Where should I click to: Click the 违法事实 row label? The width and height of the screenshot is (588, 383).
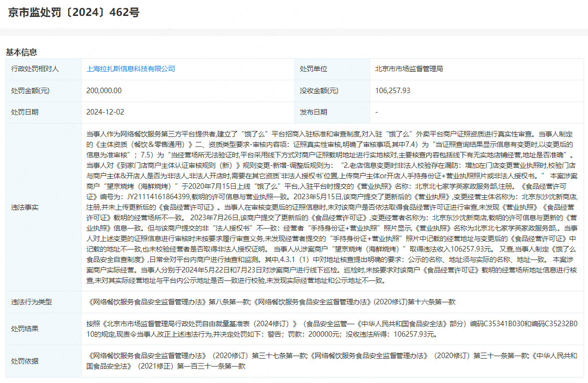pyautogui.click(x=24, y=207)
